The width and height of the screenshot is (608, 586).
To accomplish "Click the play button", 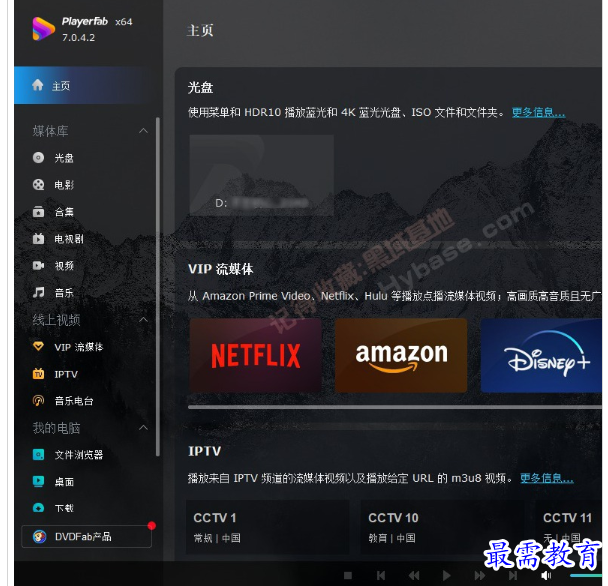I will [x=447, y=576].
